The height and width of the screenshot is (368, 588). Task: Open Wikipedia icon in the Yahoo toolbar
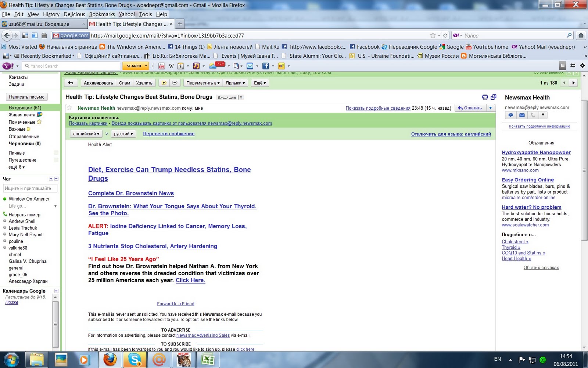point(171,66)
